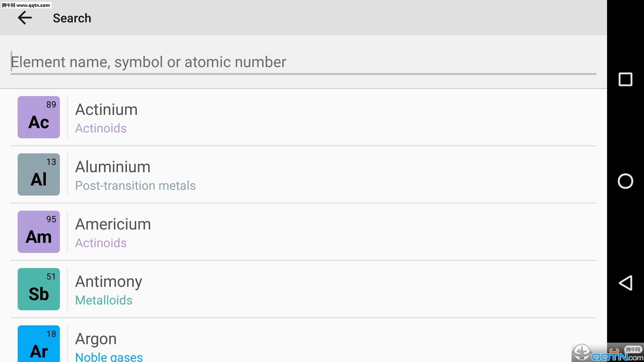
Task: Tap the Metalloids category label
Action: point(104,300)
